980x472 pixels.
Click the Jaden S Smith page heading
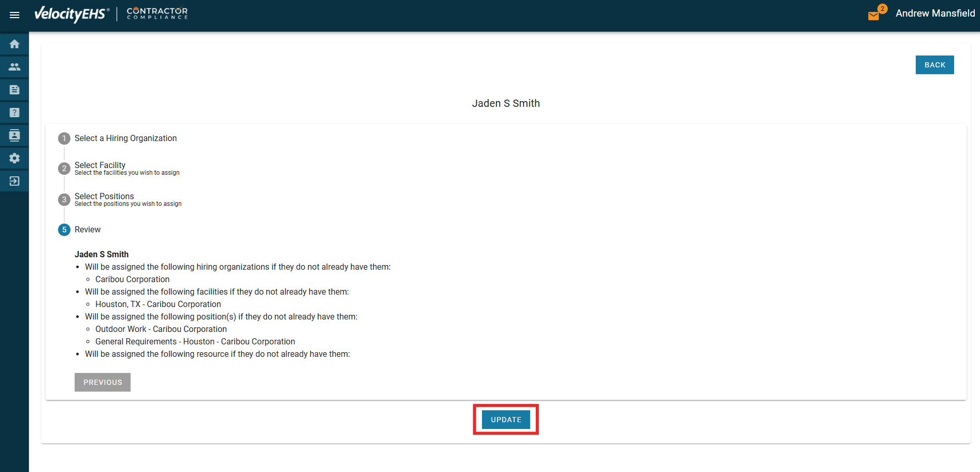click(506, 103)
